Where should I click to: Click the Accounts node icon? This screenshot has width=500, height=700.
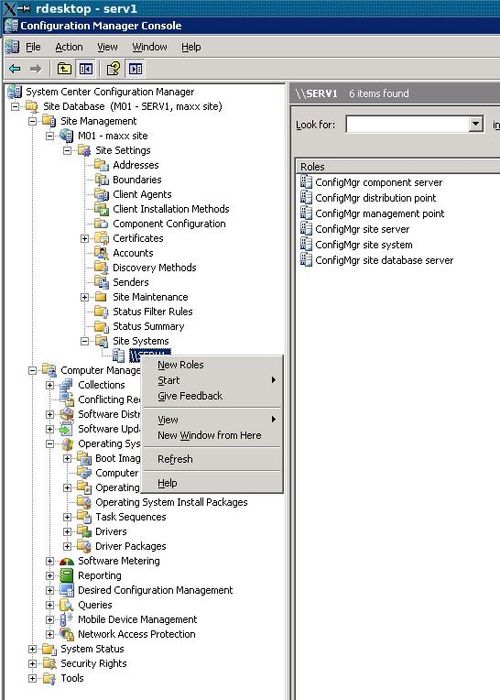point(101,253)
